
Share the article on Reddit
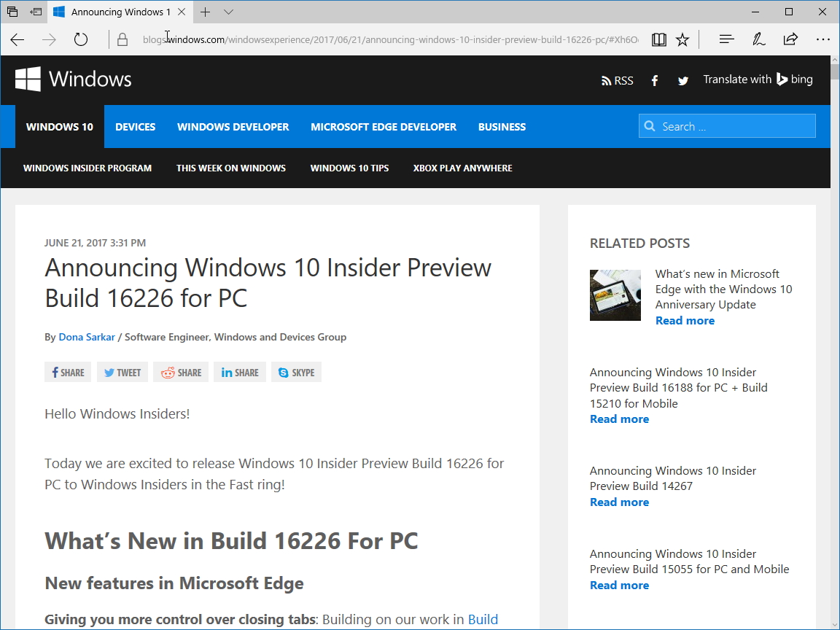(x=180, y=372)
